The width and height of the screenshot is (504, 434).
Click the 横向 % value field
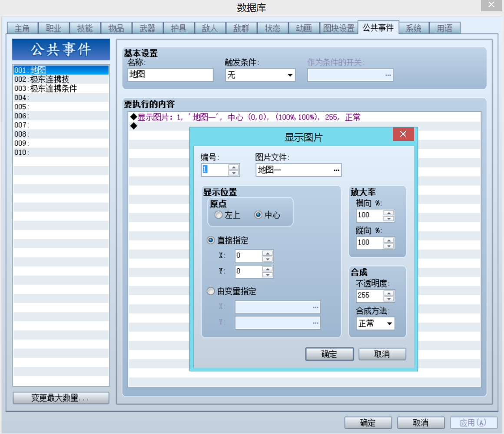point(370,215)
